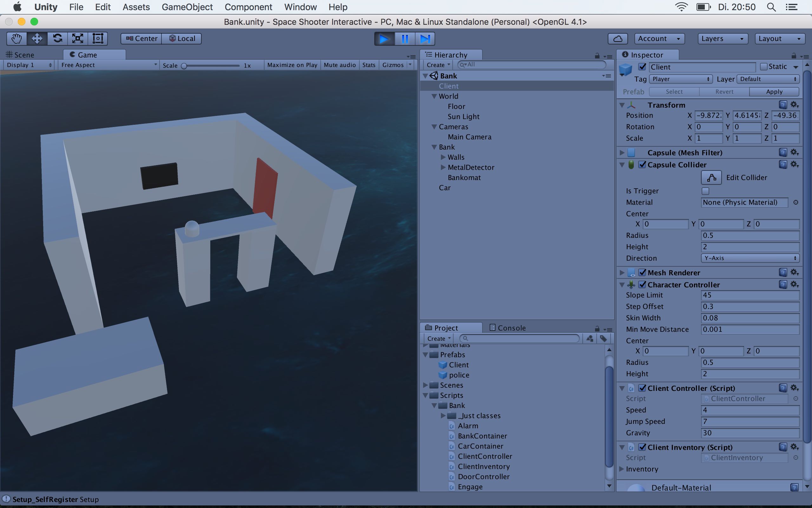Enable Is Trigger checkbox

tap(705, 191)
